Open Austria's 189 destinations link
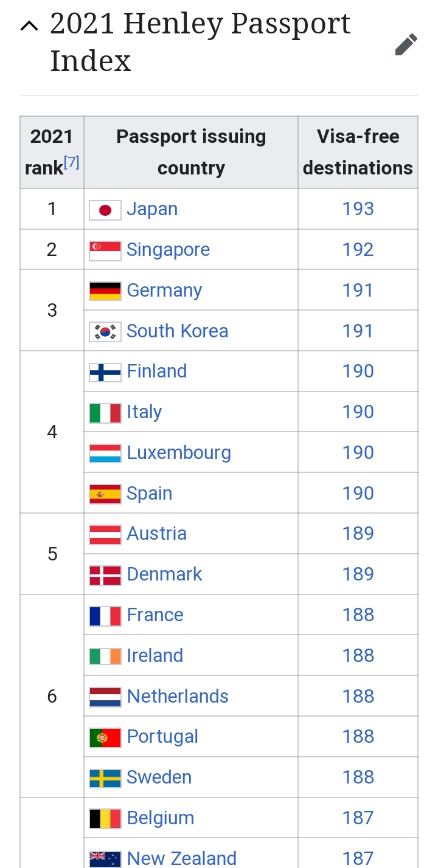The image size is (438, 868). coord(358,534)
